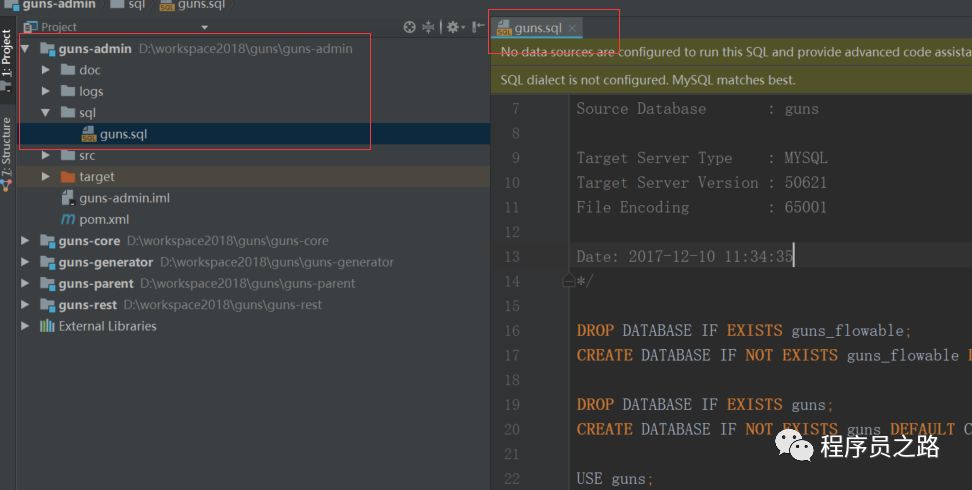This screenshot has height=490, width=972.
Task: Click the guns-parent module icon
Action: 48,283
